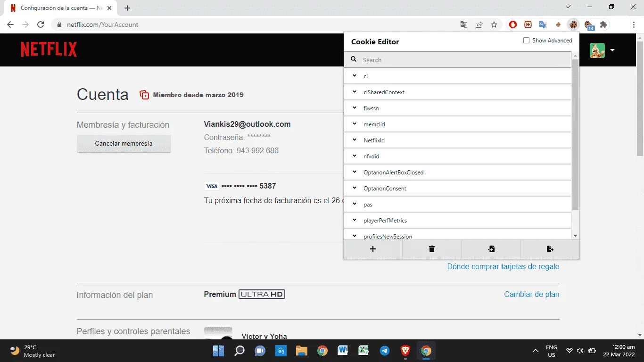Go back to the previous page
This screenshot has height=362, width=644.
pos(10,25)
